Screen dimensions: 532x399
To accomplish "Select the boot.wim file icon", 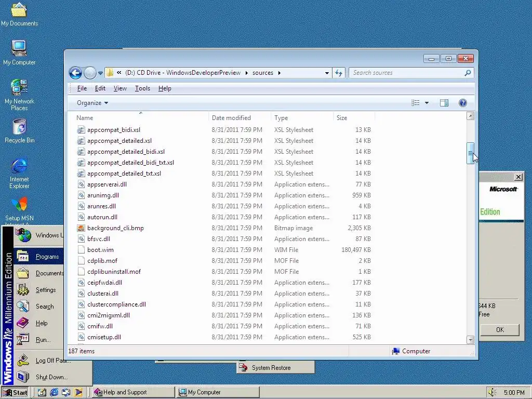I will click(x=81, y=250).
